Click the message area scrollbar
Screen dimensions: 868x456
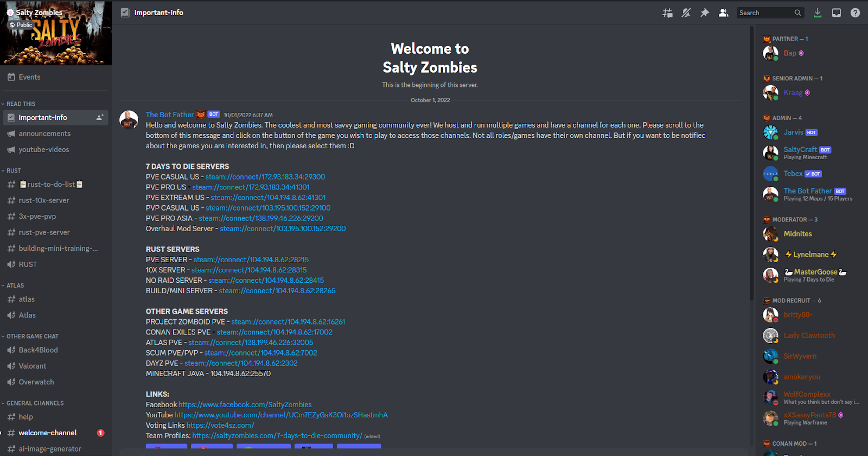[751, 163]
